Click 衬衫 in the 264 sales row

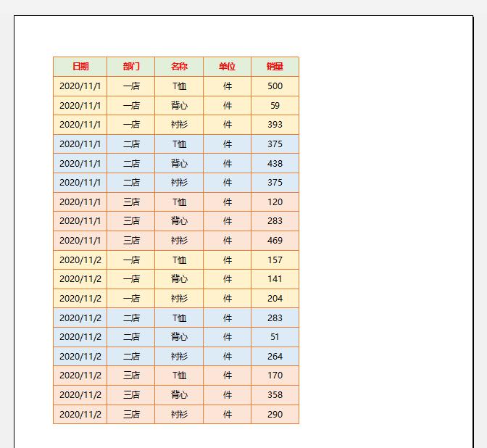click(179, 357)
